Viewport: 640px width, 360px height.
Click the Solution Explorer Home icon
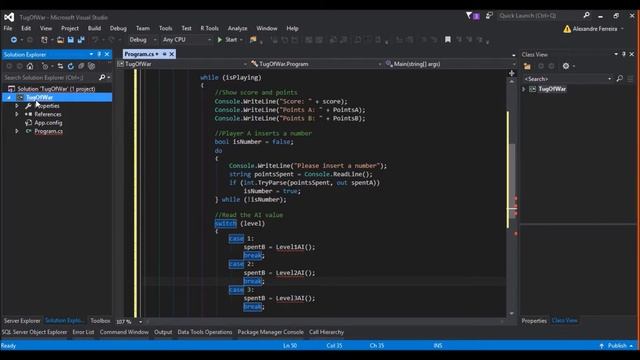[30, 66]
